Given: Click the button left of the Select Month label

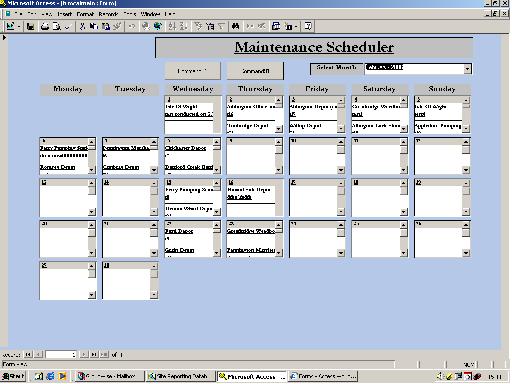Looking at the screenshot, I should click(x=255, y=71).
